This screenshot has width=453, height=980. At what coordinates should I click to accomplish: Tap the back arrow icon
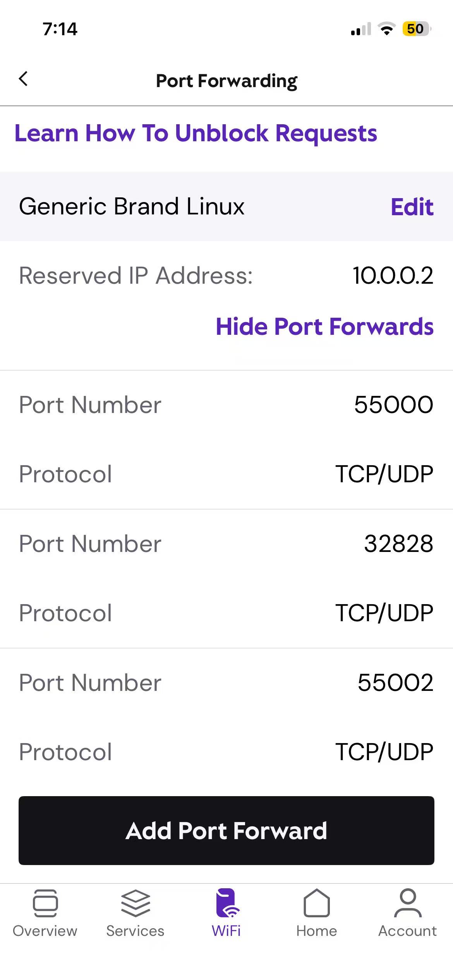23,79
